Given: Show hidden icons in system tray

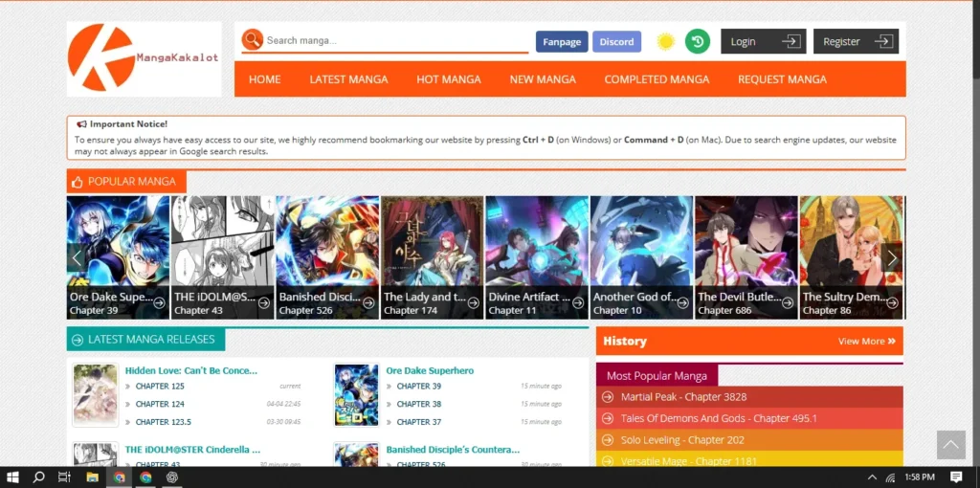Looking at the screenshot, I should pyautogui.click(x=872, y=477).
